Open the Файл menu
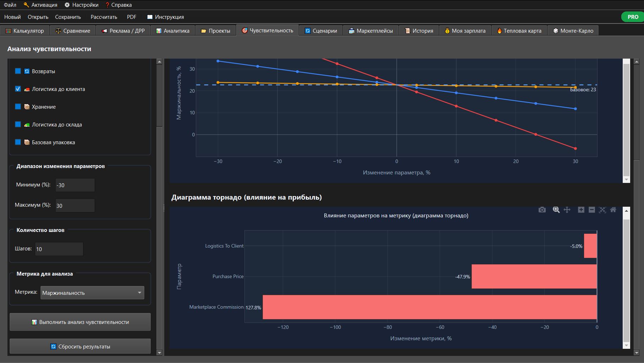The image size is (644, 363). click(10, 5)
